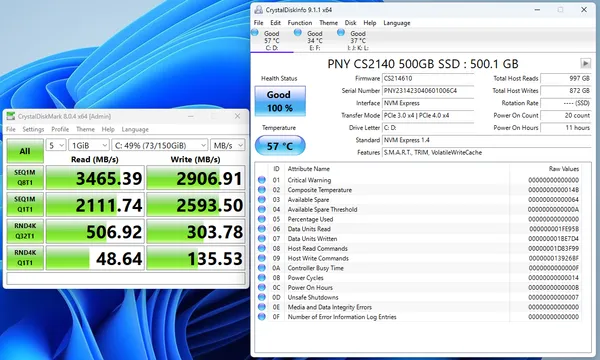Click the Critical Warning status orb

point(262,179)
